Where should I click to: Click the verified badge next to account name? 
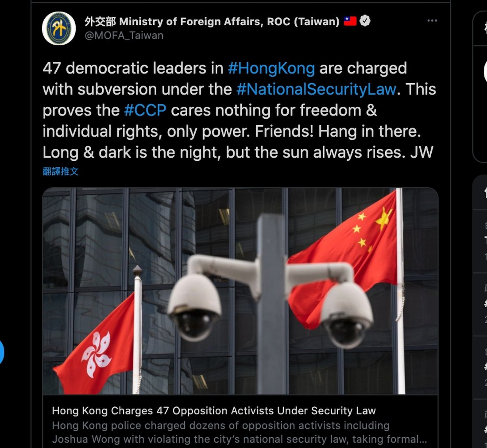(365, 21)
